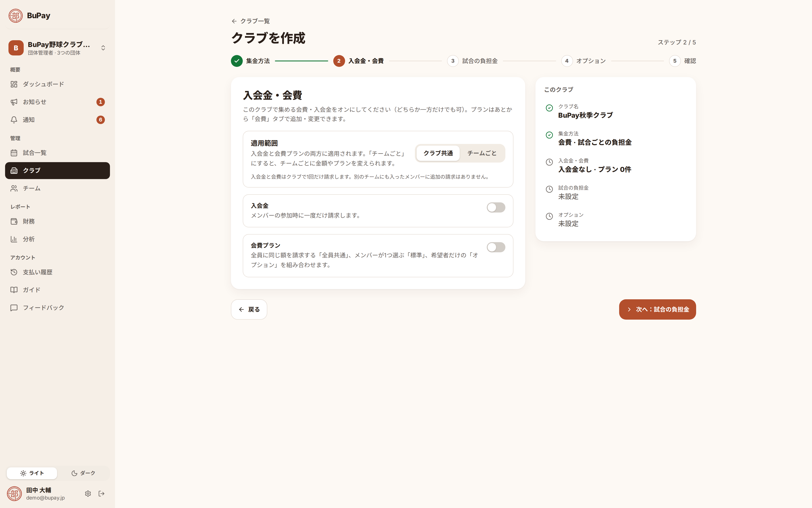The height and width of the screenshot is (508, 812).
Task: Go to step 4 オプション
Action: (x=583, y=61)
